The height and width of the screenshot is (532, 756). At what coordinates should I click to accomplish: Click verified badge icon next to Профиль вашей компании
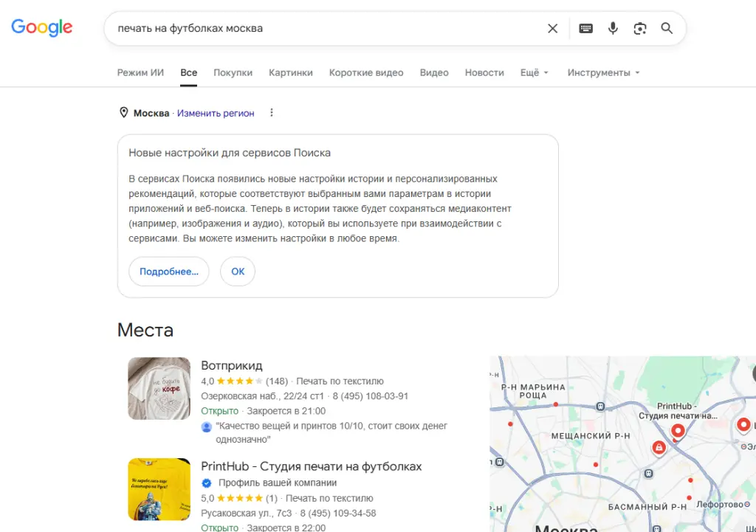207,483
